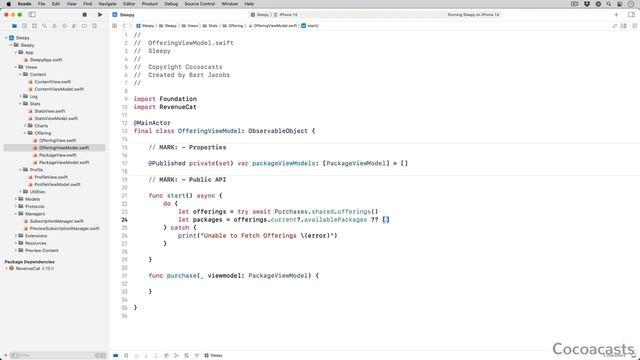The height and width of the screenshot is (360, 640).
Task: Open the Apple menu
Action: coord(9,4)
